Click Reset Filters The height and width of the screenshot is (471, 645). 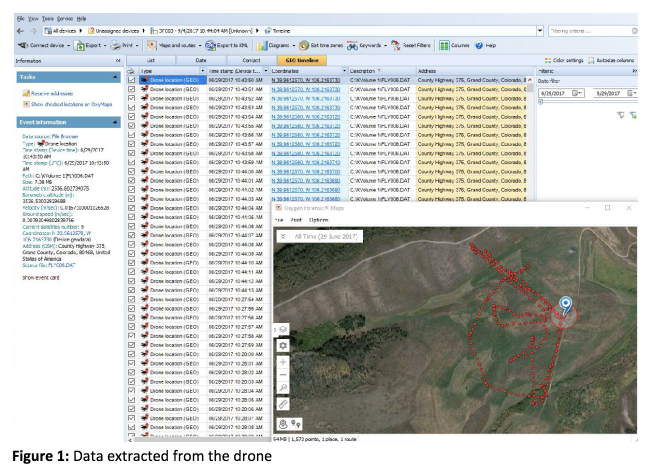pyautogui.click(x=411, y=45)
